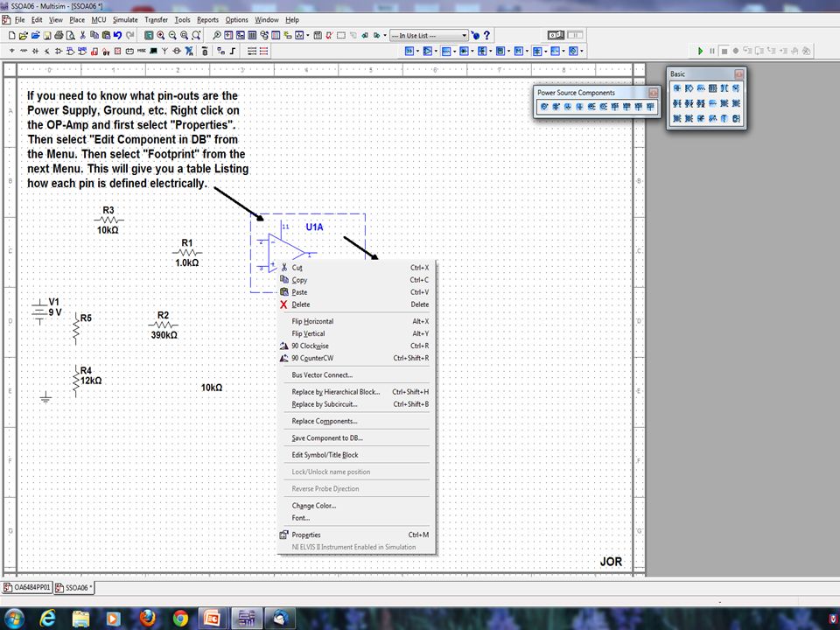Screen dimensions: 840x630
Task: Open the Simulate menu
Action: (x=125, y=20)
